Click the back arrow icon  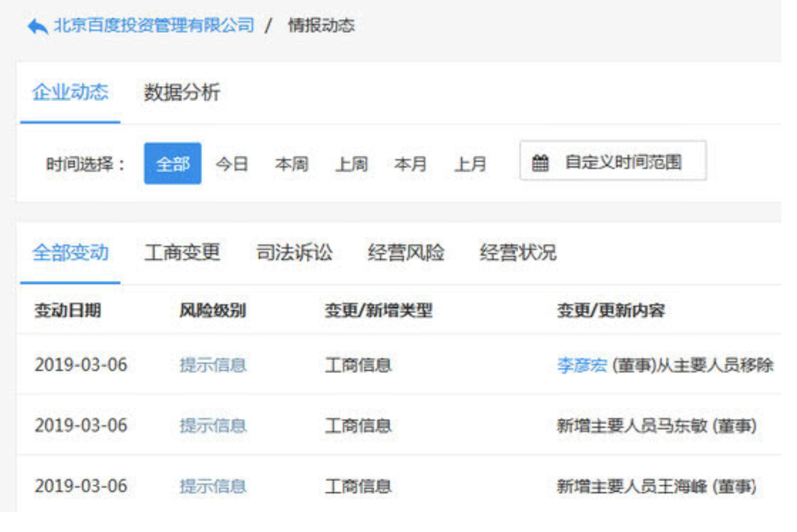pos(37,26)
